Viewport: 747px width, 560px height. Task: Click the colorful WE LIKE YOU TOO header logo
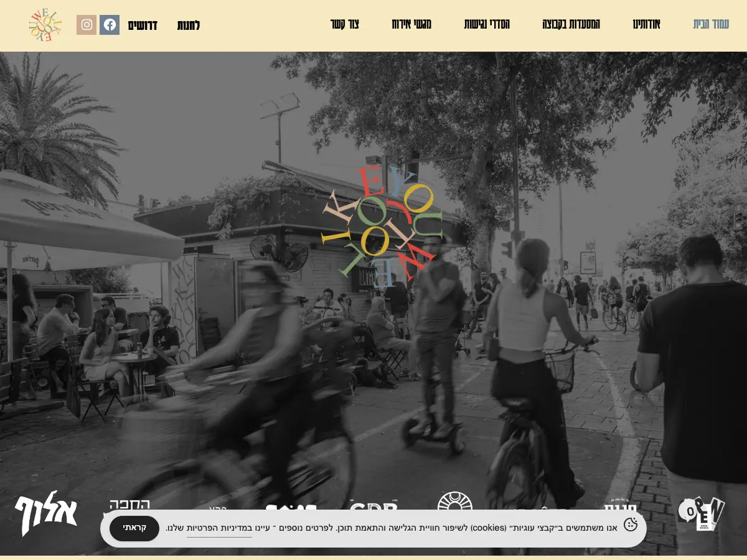(x=45, y=25)
